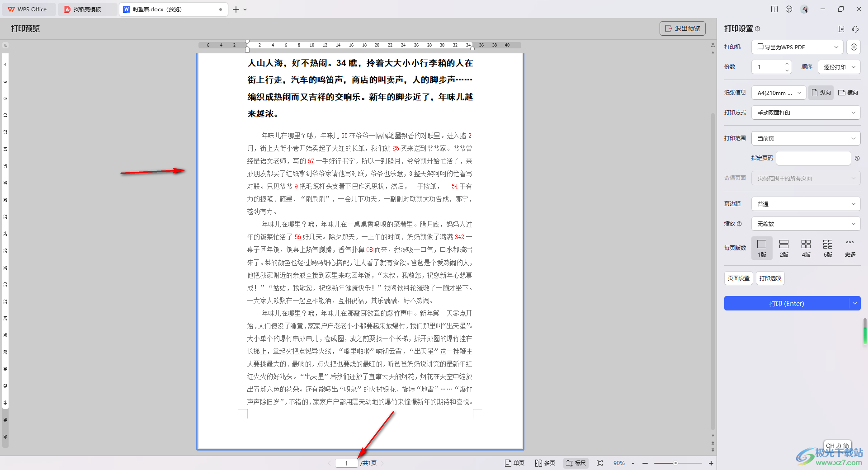Toggle the settings panel layout icon
Image resolution: width=868 pixels, height=470 pixels.
[x=840, y=29]
